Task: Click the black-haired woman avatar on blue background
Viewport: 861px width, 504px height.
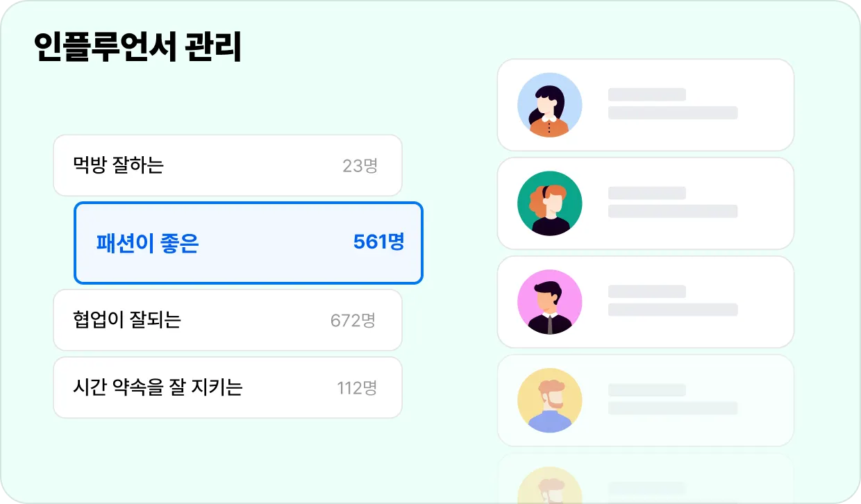Action: pyautogui.click(x=550, y=105)
